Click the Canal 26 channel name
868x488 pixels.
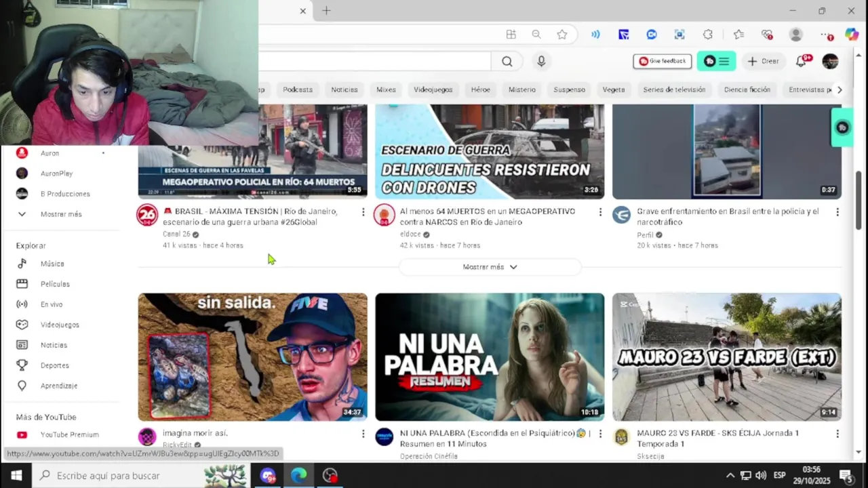[x=176, y=235]
